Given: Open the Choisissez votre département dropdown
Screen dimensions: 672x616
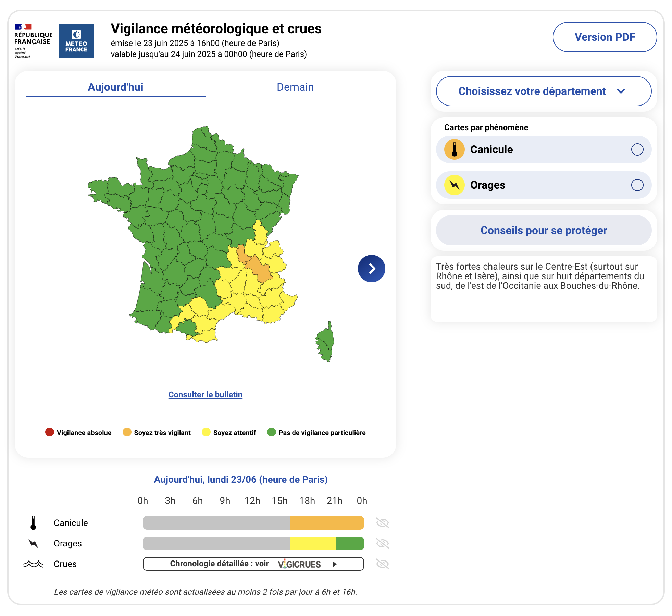Looking at the screenshot, I should (544, 91).
